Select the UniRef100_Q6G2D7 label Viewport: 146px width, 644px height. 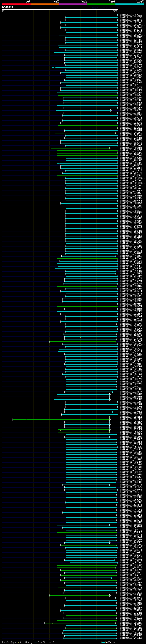point(131,263)
